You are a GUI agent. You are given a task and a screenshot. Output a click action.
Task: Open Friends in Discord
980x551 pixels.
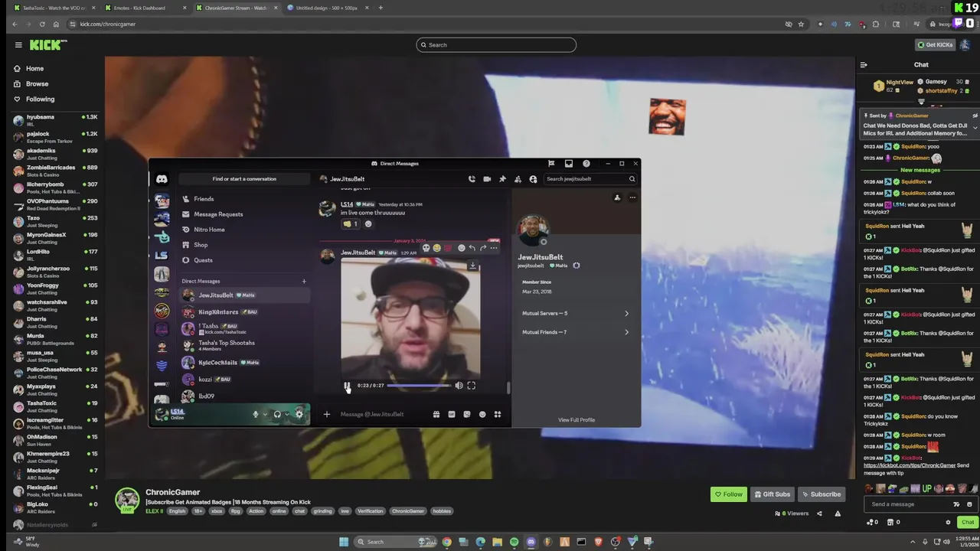click(243, 199)
